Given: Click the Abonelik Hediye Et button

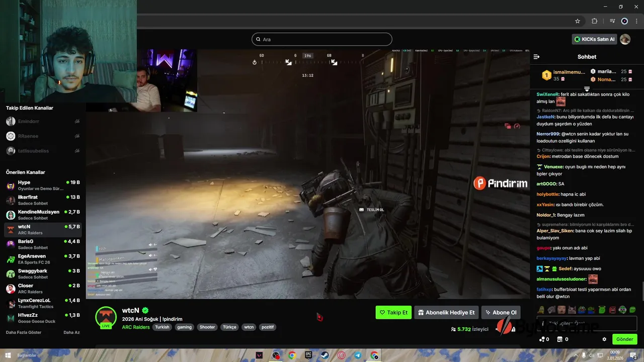Looking at the screenshot, I should 446,312.
